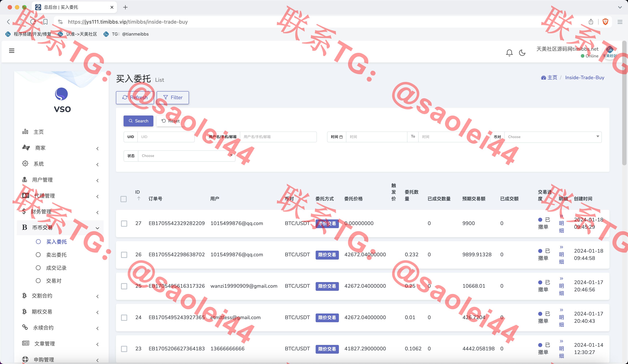
Task: Tick checkbox for order ID 24
Action: (x=124, y=317)
